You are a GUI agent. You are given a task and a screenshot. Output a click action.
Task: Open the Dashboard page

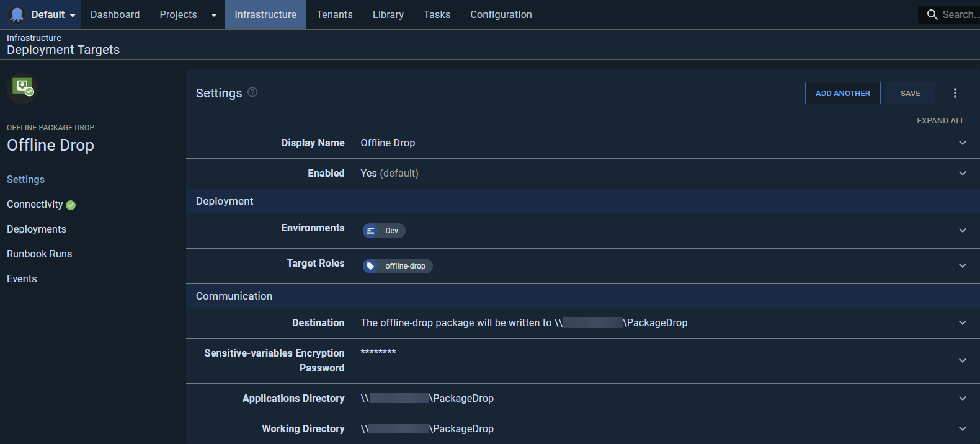(115, 14)
